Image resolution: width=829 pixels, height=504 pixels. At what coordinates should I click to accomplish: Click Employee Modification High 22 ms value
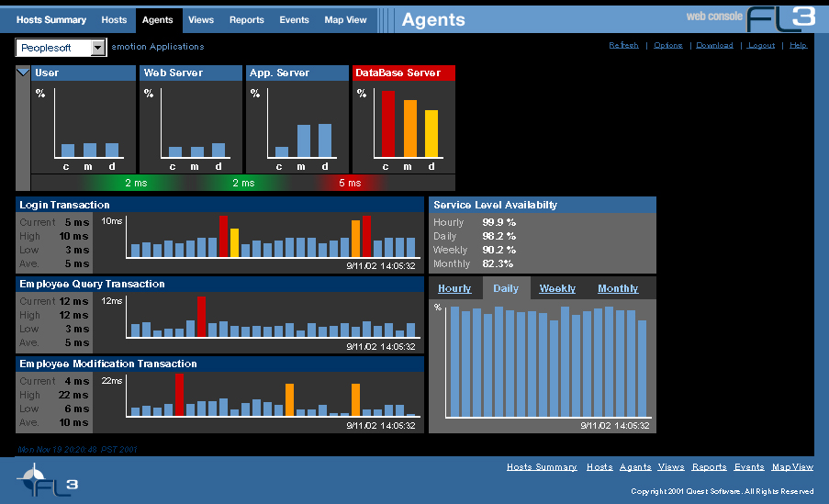[73, 395]
